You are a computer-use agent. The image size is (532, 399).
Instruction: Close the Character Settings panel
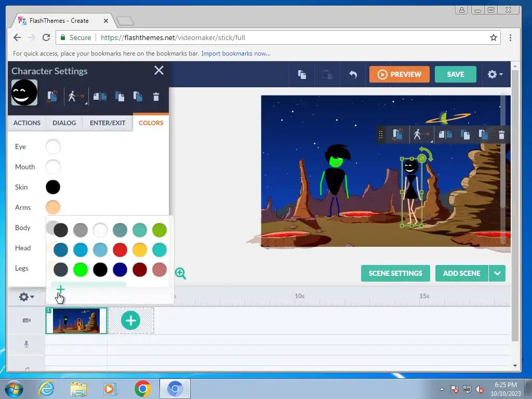coord(159,71)
